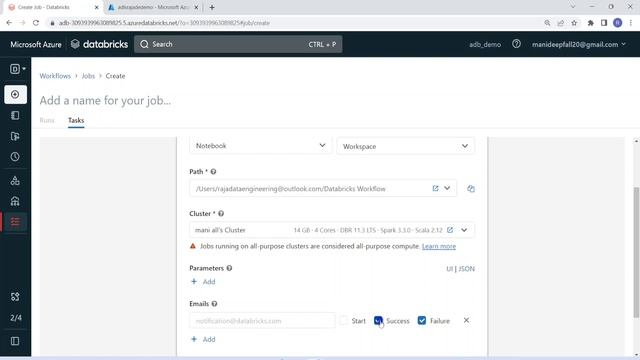Open the Compute clusters icon in sidebar
640x360 pixels.
15,180
